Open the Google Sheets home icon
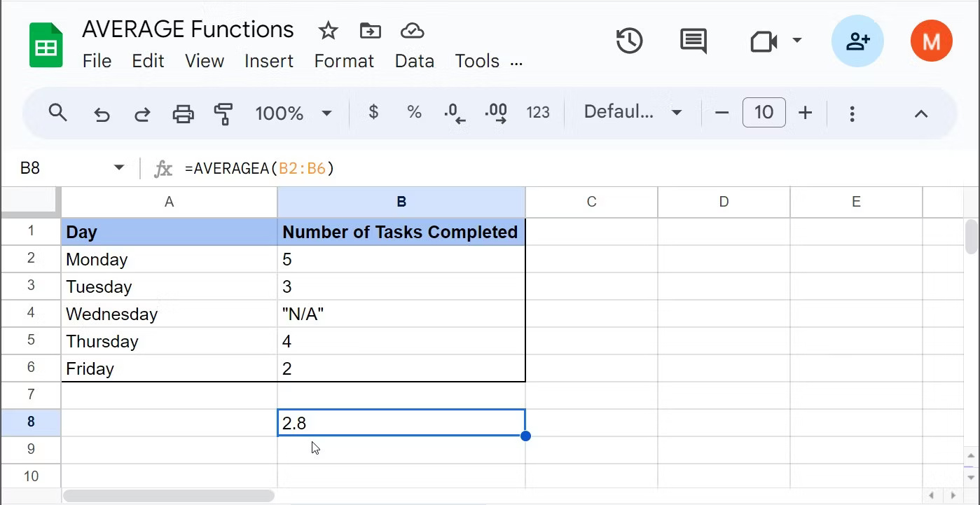This screenshot has width=980, height=505. click(x=46, y=45)
